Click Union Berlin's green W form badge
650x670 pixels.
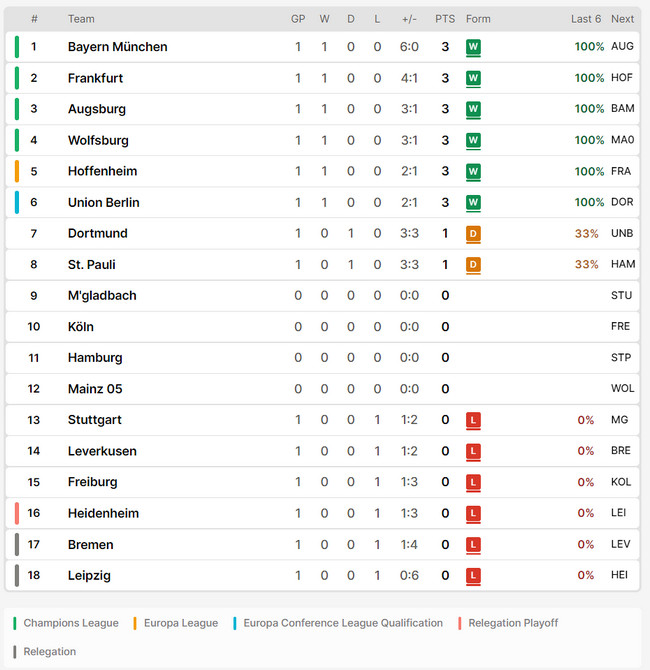473,202
